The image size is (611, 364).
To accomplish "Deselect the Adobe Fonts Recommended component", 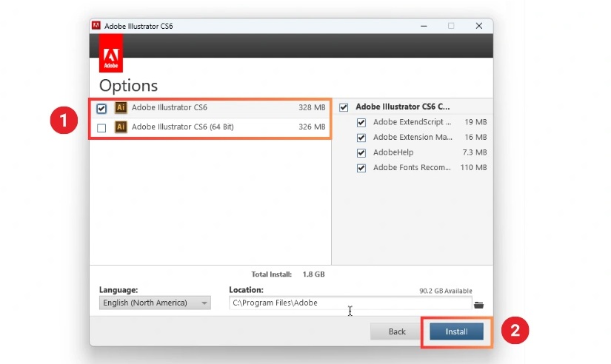I will [361, 168].
